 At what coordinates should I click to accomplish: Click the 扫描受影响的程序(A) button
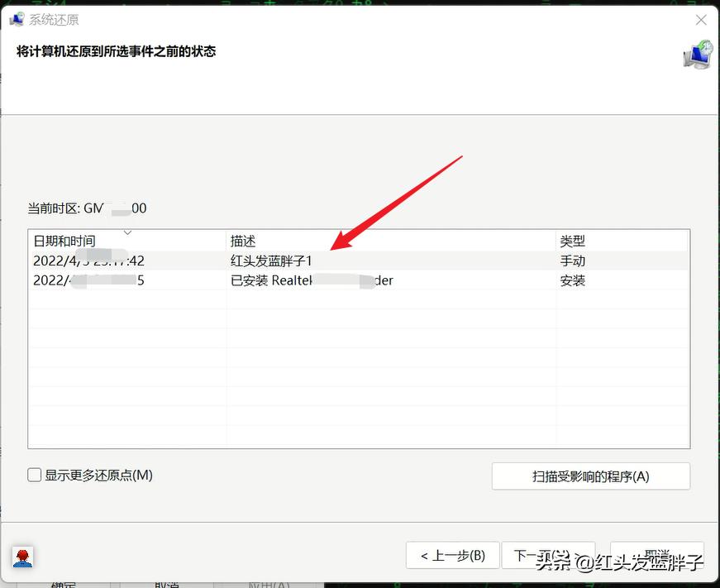pos(590,476)
